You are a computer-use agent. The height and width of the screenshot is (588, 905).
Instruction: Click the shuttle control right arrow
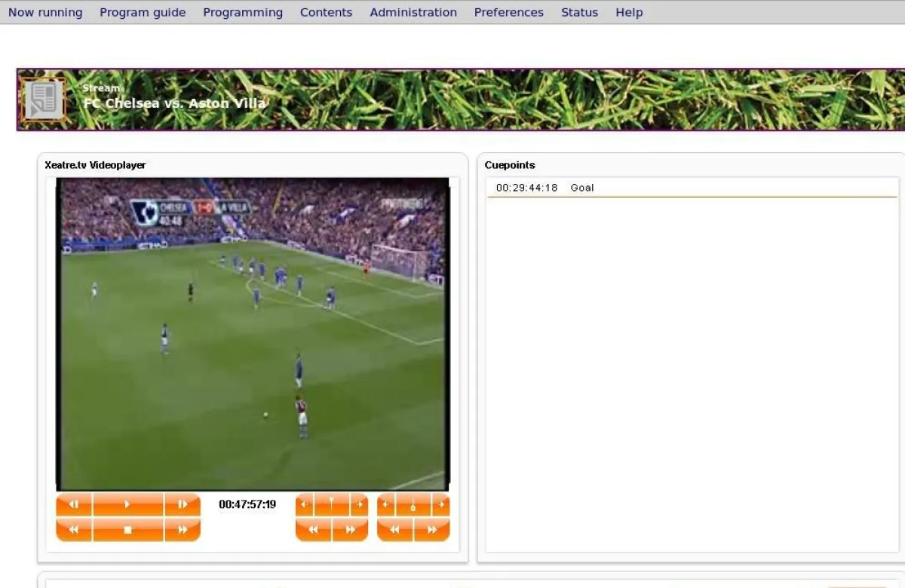pyautogui.click(x=360, y=504)
